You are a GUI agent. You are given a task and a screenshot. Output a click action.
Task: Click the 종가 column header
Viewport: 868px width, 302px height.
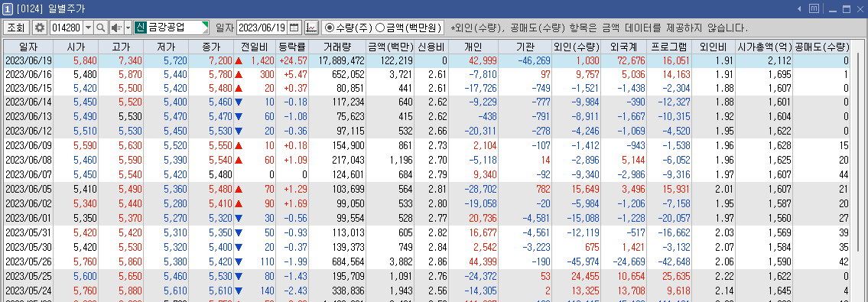[x=211, y=47]
